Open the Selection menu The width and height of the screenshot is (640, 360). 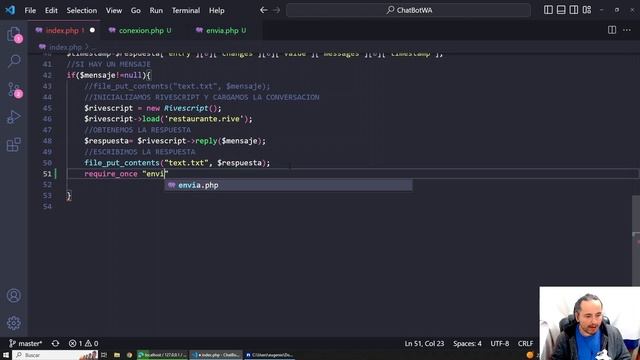(x=82, y=10)
